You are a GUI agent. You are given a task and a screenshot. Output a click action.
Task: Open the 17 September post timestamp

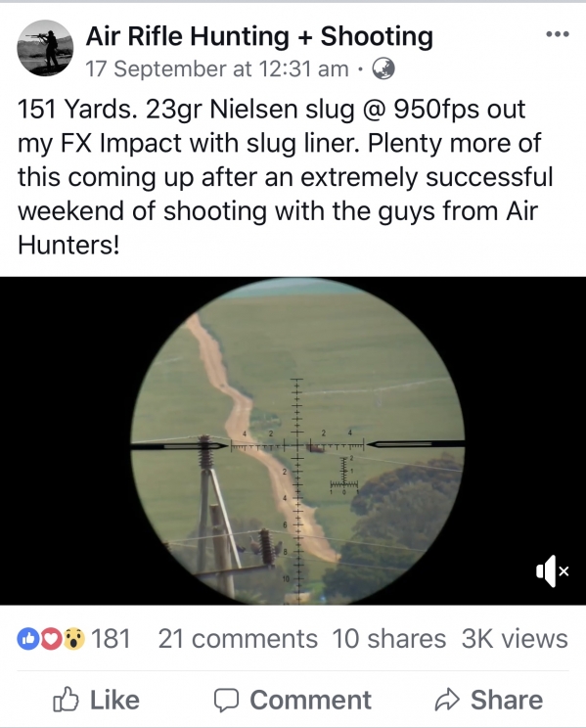click(217, 69)
